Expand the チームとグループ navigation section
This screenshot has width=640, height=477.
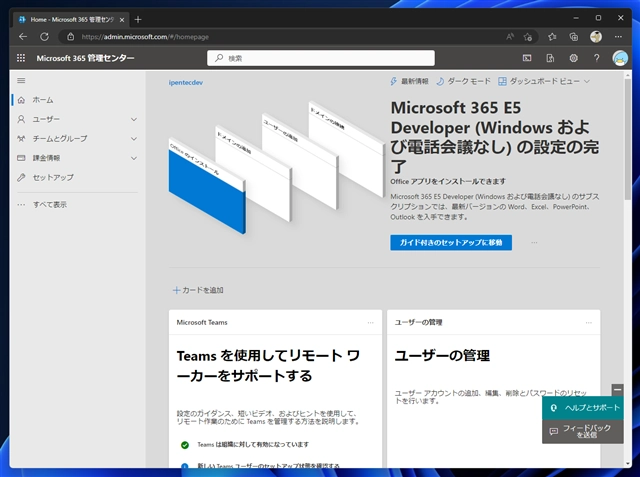pos(134,138)
